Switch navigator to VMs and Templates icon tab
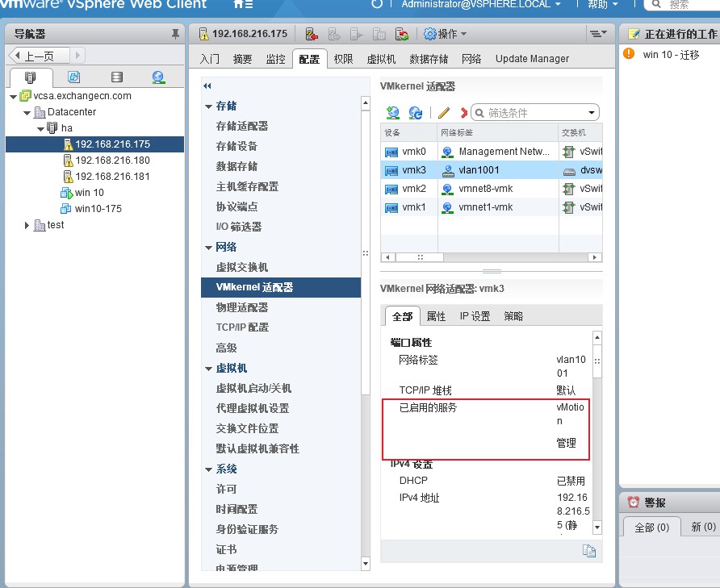720x588 pixels. click(x=73, y=77)
